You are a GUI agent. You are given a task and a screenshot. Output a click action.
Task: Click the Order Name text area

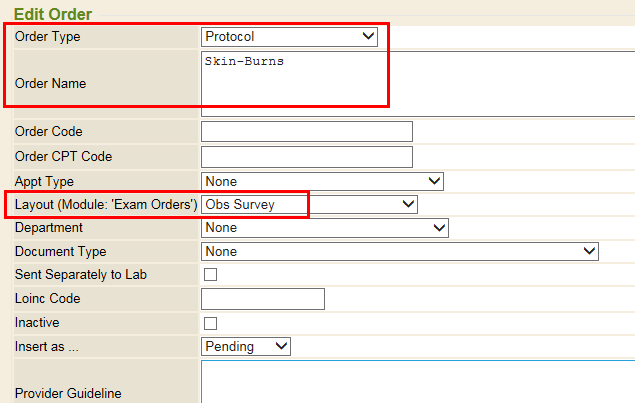[x=418, y=84]
